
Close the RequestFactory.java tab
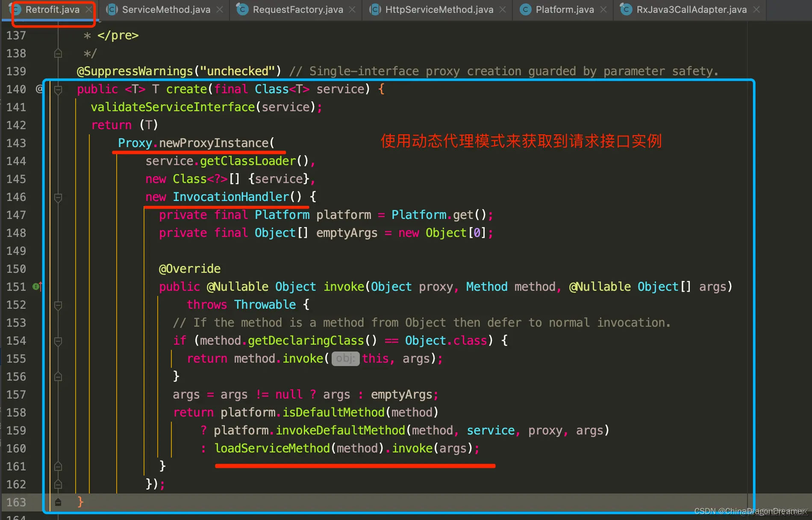click(352, 9)
